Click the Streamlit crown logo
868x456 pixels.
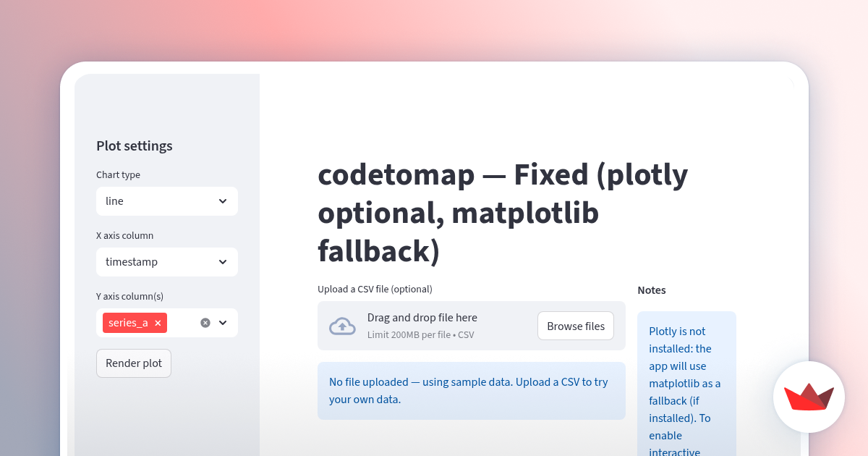point(809,397)
